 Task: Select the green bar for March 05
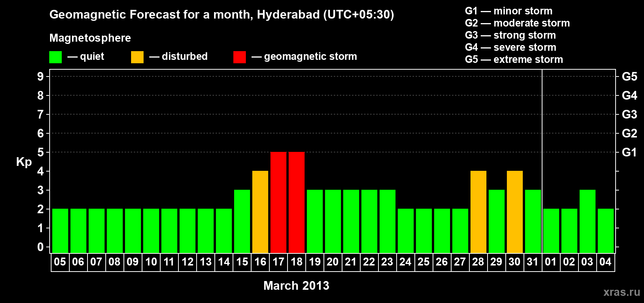[60, 231]
